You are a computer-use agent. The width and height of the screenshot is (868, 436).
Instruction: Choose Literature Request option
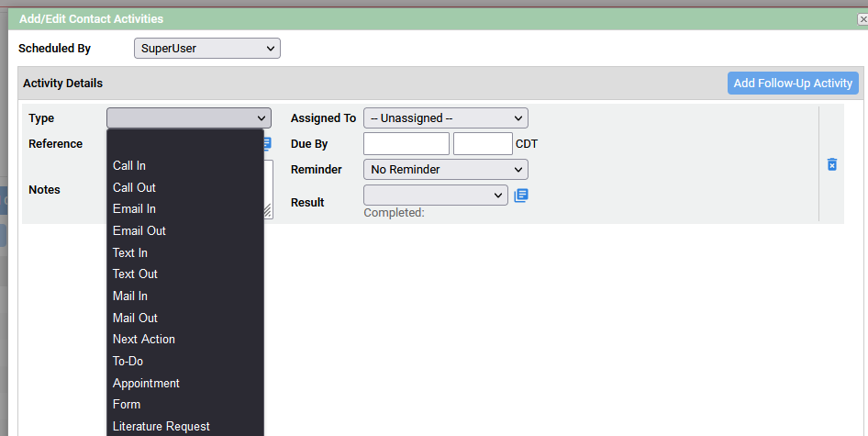[x=185, y=427]
